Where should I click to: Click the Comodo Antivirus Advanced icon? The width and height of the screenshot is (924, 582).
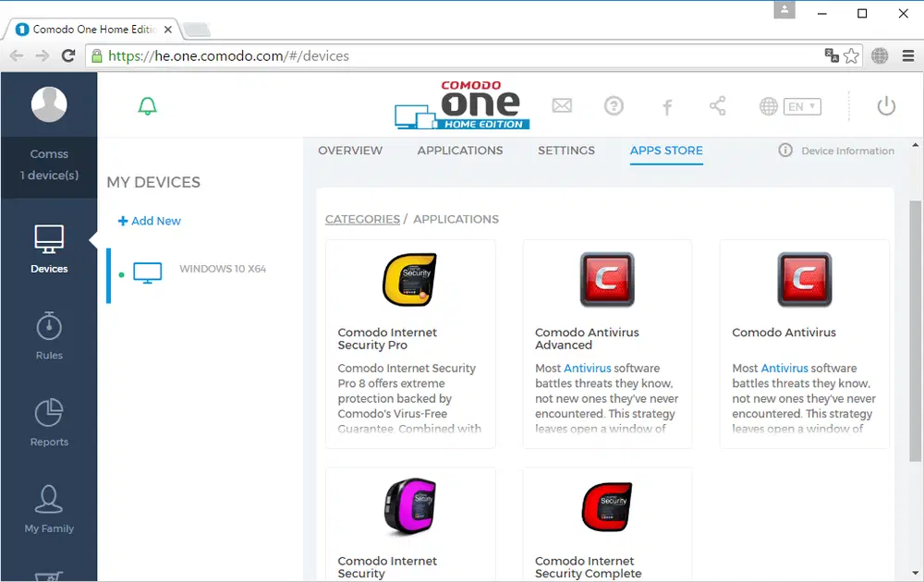coord(607,280)
